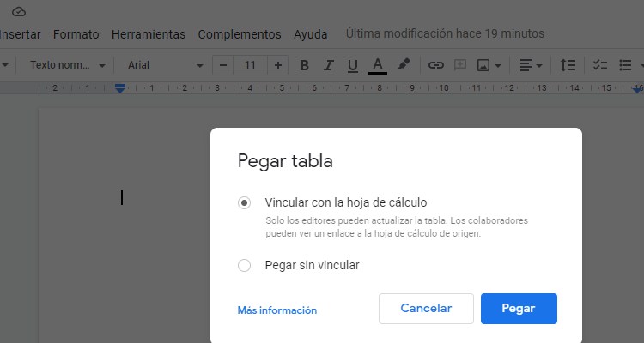Viewport: 644px width, 343px height.
Task: Open the text alignment dropdown
Action: click(530, 65)
